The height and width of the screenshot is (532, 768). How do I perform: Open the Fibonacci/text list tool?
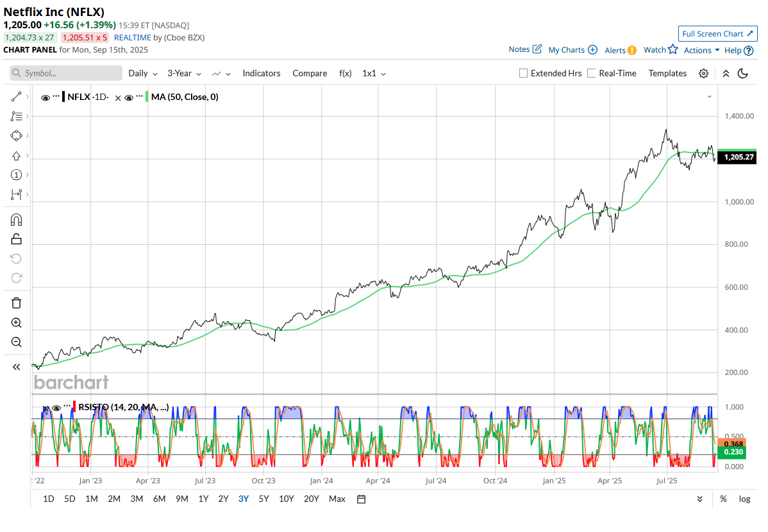click(16, 116)
